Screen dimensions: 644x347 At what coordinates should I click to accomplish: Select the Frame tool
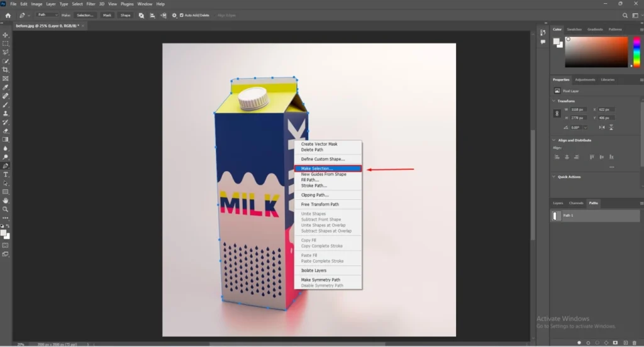(5, 79)
